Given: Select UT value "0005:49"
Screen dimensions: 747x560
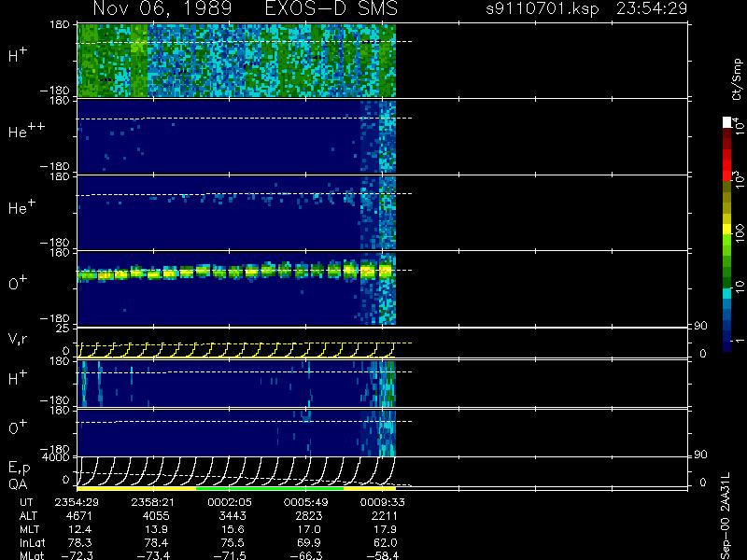Looking at the screenshot, I should click(x=306, y=502).
